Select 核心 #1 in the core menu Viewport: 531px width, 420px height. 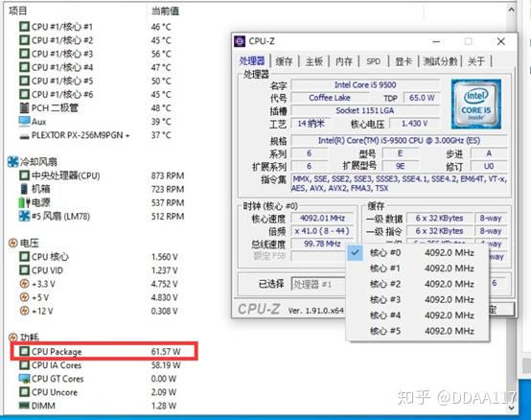click(418, 268)
